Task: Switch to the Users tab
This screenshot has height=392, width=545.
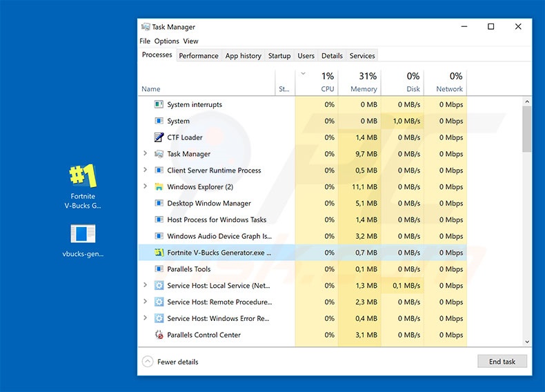Action: [306, 56]
